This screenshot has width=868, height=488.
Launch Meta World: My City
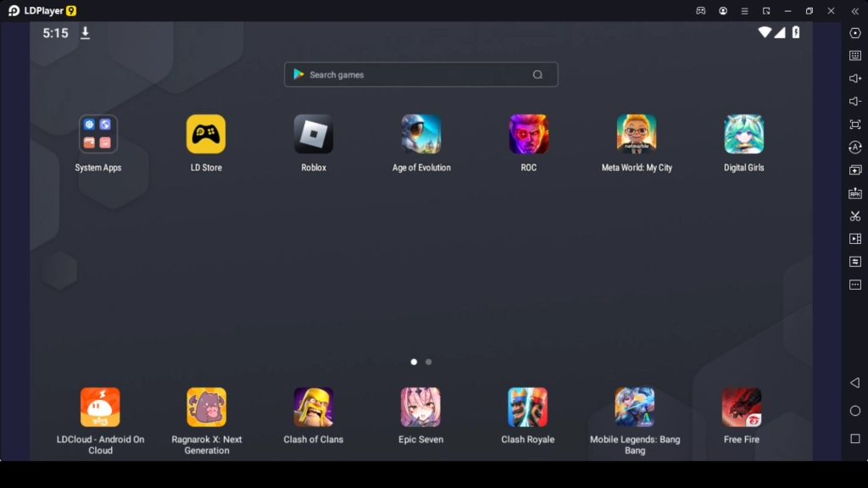637,134
